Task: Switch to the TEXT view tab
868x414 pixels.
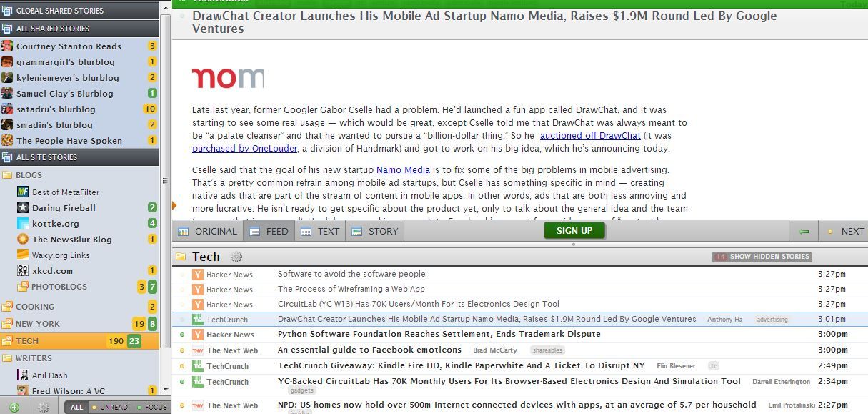Action: click(x=320, y=231)
